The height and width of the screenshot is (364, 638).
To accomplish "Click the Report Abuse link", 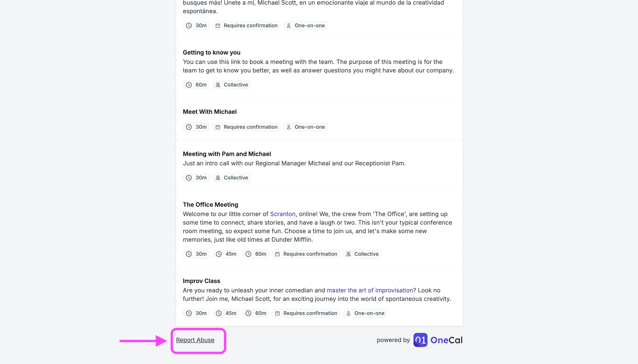I will (x=195, y=339).
